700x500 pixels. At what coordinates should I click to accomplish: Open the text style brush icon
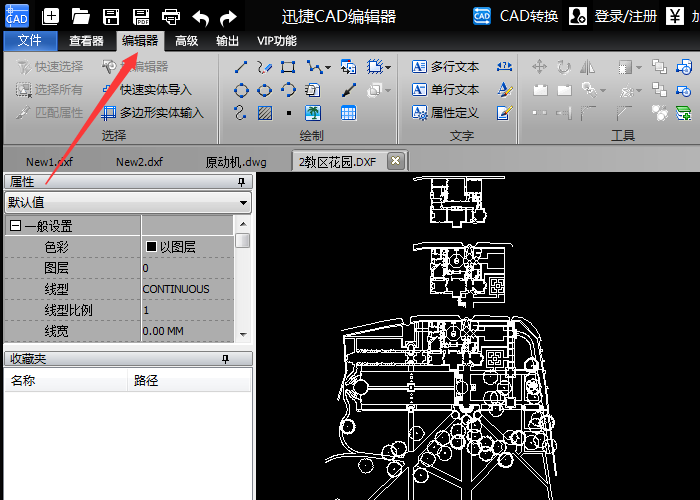click(504, 90)
